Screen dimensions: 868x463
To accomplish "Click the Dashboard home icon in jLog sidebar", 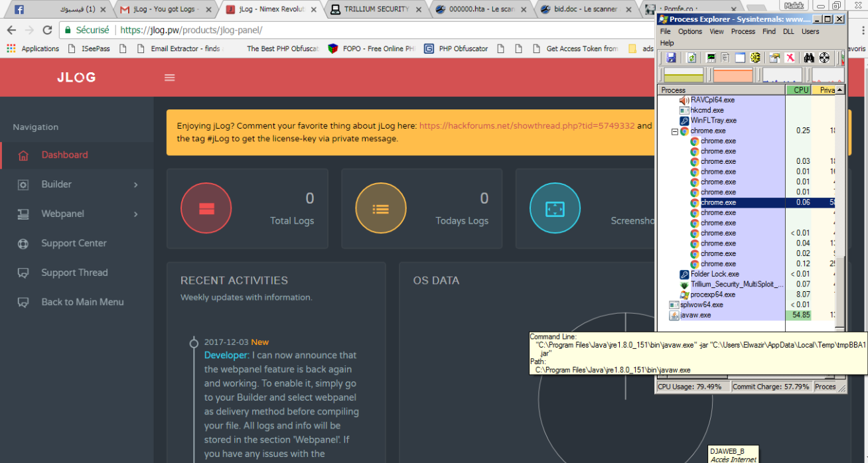I will [23, 155].
